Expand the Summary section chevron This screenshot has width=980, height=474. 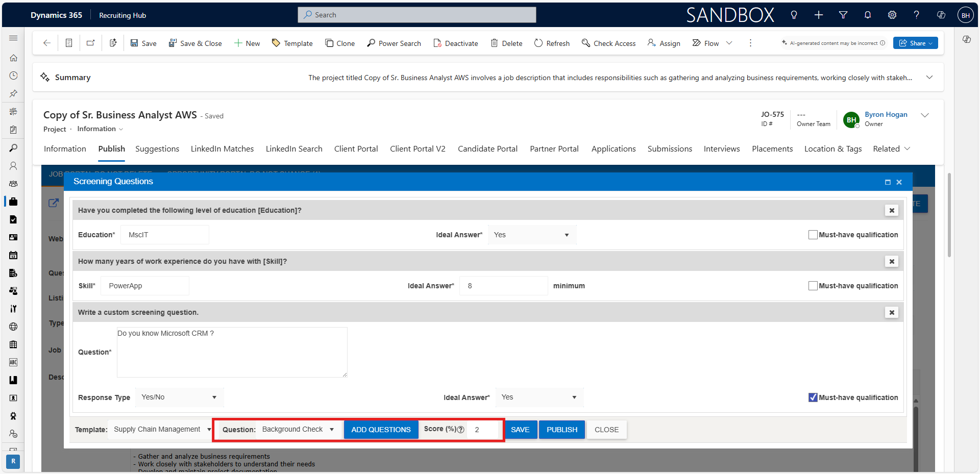point(929,77)
